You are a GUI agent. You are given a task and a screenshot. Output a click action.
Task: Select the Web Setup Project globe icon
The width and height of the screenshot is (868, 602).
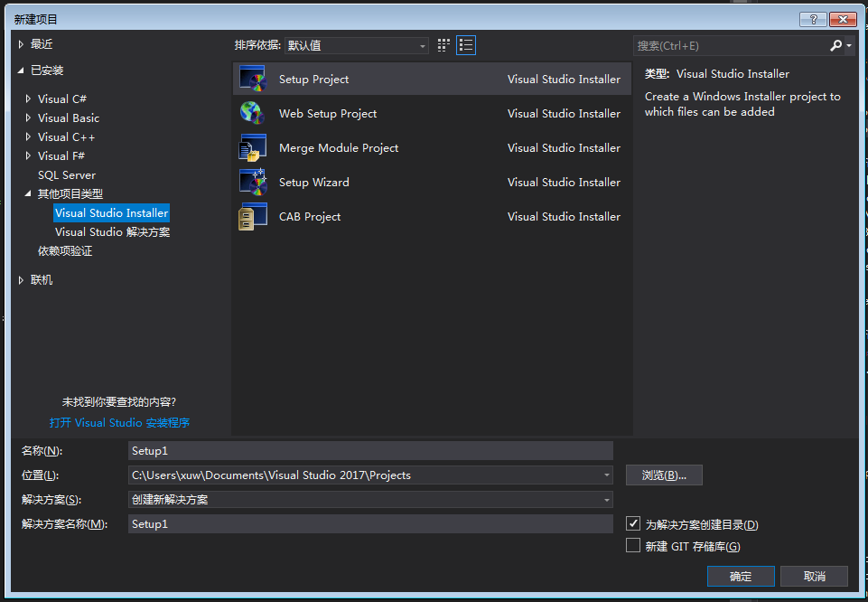(x=253, y=113)
